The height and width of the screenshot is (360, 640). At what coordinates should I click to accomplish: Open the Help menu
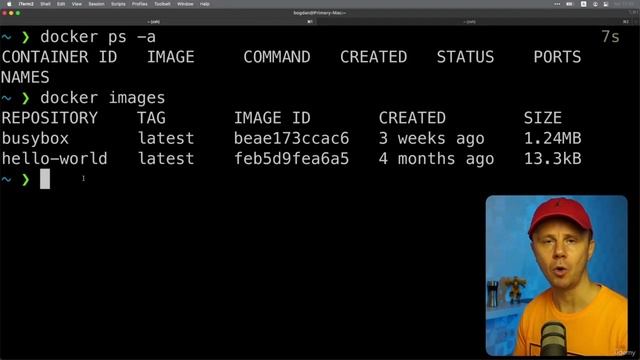205,4
